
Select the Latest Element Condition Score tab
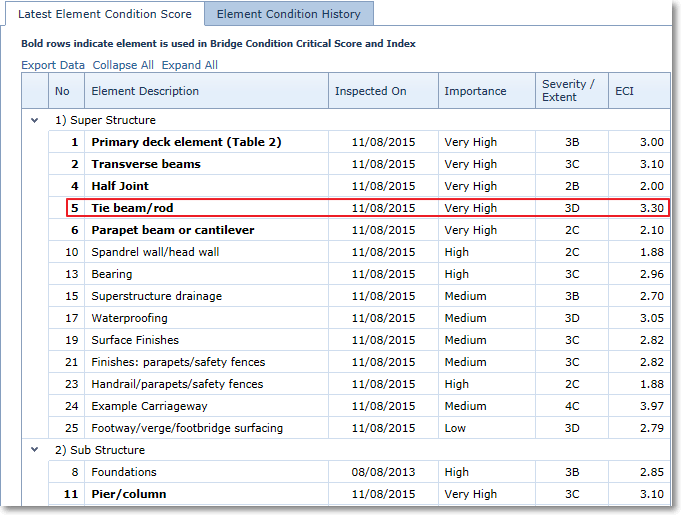105,14
